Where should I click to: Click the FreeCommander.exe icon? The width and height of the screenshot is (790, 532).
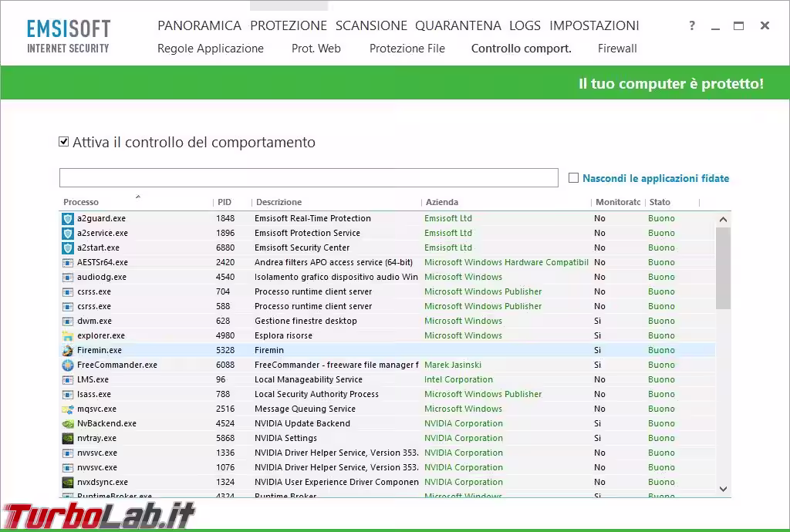click(x=68, y=365)
